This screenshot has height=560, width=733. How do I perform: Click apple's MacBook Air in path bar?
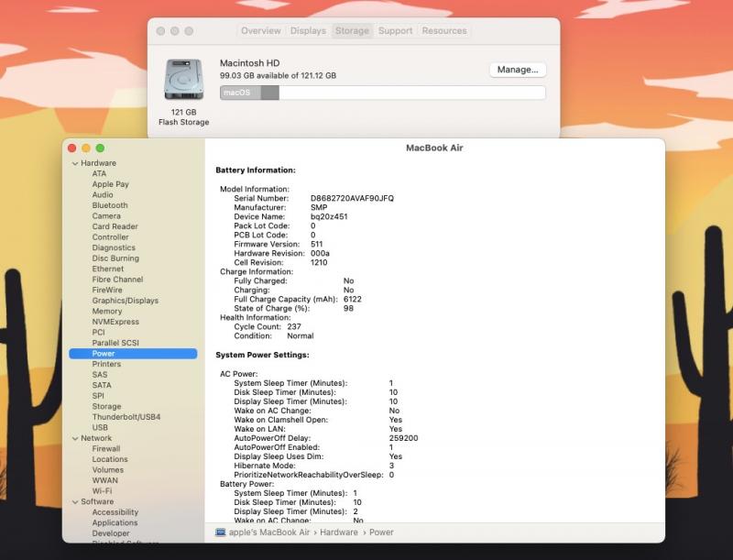click(268, 533)
